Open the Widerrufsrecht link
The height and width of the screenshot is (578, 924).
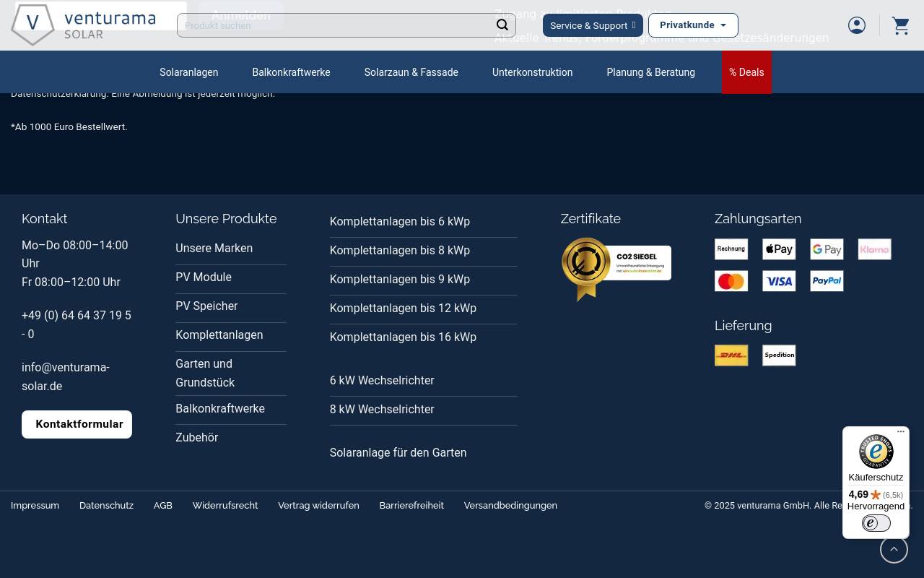click(225, 506)
